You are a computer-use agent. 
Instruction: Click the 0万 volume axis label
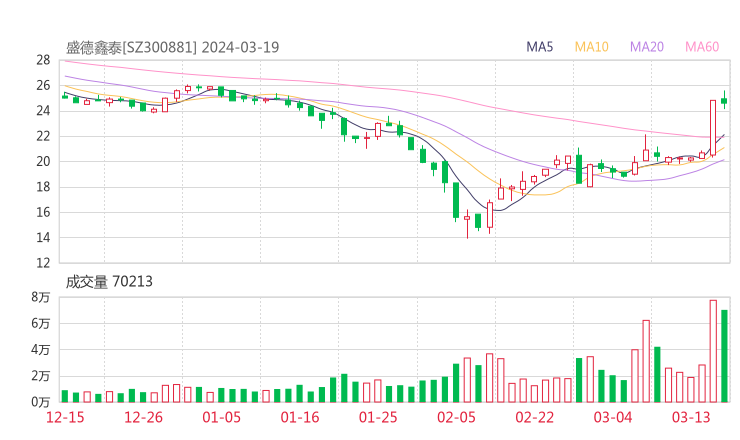pyautogui.click(x=41, y=402)
